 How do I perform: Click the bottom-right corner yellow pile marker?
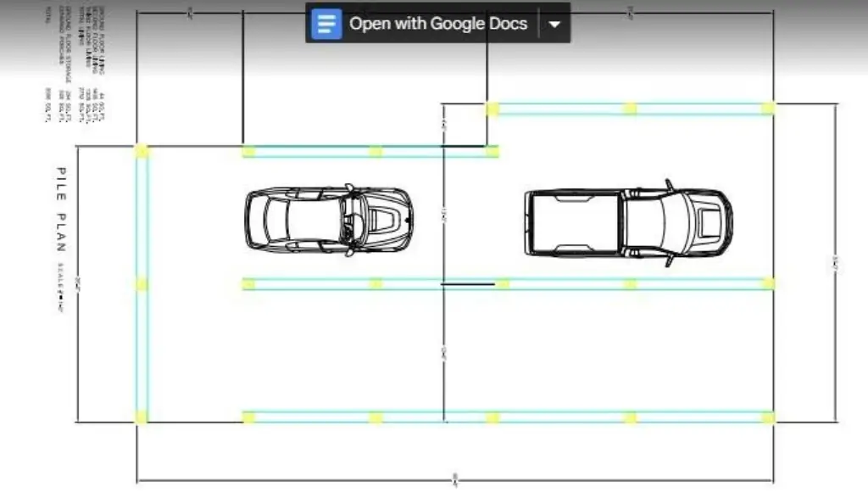pos(768,417)
